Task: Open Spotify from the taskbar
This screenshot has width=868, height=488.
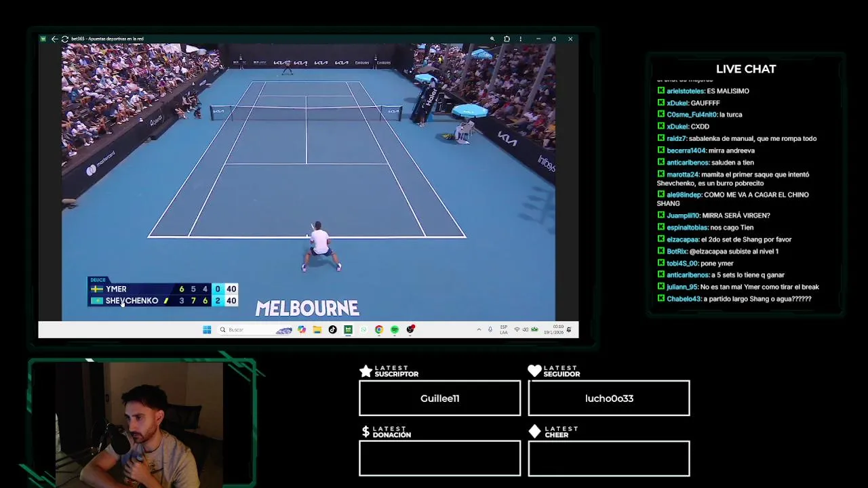Action: coord(395,329)
